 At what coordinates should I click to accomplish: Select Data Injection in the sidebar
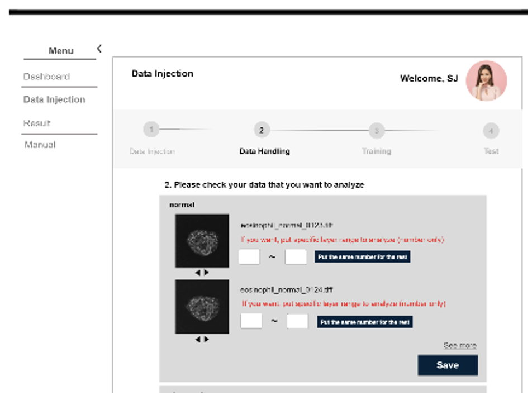click(x=54, y=99)
